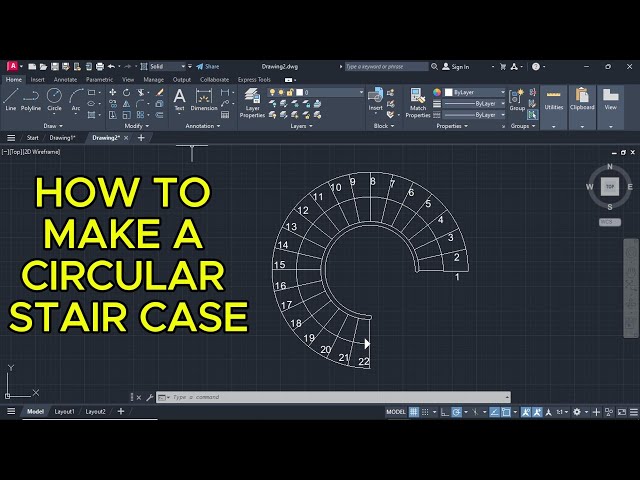Select the Circle tool

(54, 99)
